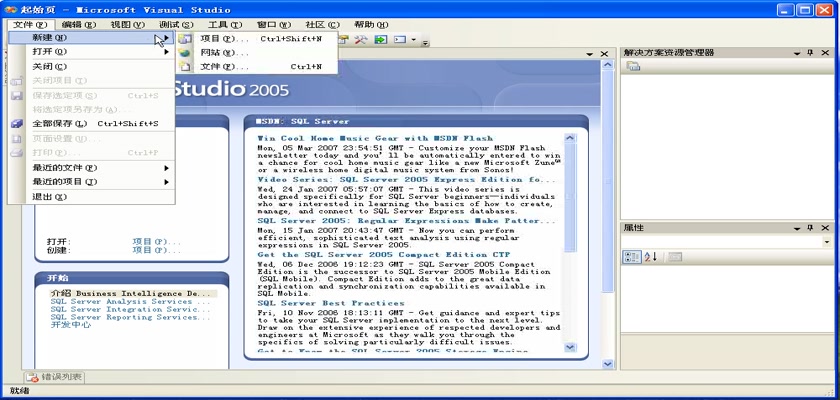840x400 pixels.
Task: Open the toolbox icon with wrench and hammer
Action: pyautogui.click(x=361, y=40)
